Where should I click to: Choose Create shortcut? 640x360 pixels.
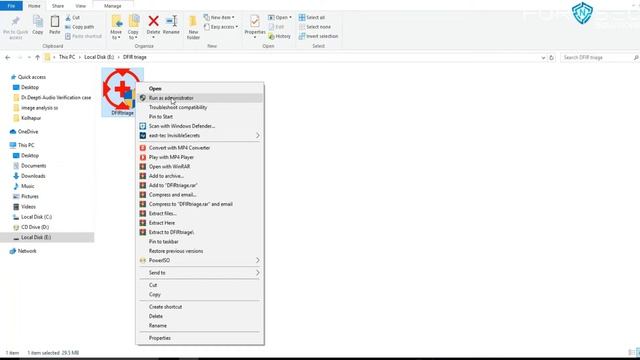pos(200,307)
